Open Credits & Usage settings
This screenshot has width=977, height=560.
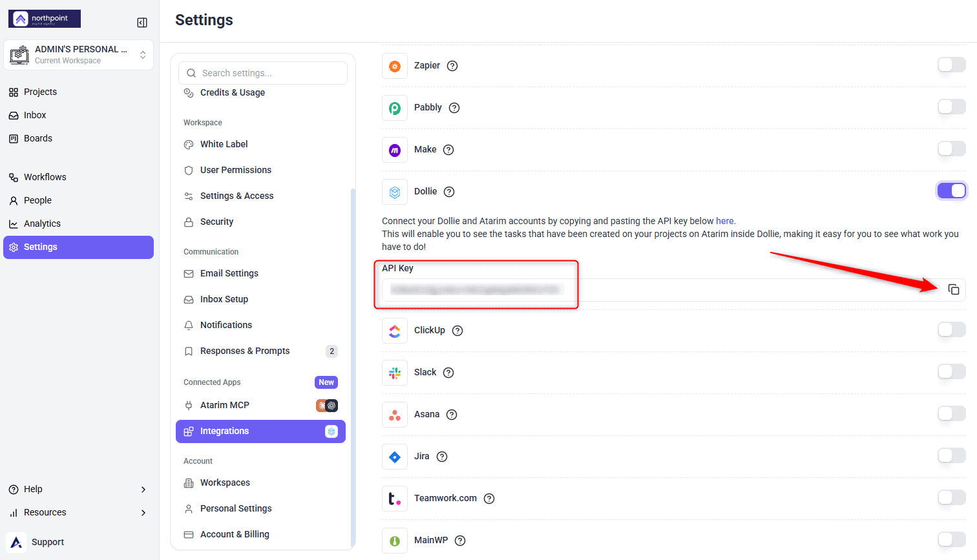pos(260,92)
